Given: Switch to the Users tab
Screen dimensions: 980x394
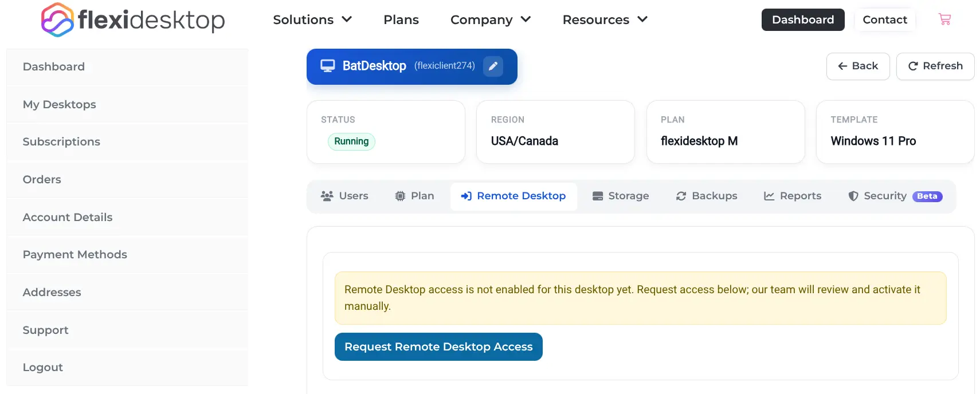Looking at the screenshot, I should 344,196.
